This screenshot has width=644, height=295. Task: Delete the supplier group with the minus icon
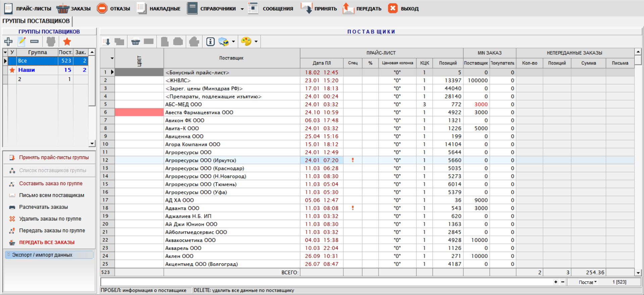[34, 42]
